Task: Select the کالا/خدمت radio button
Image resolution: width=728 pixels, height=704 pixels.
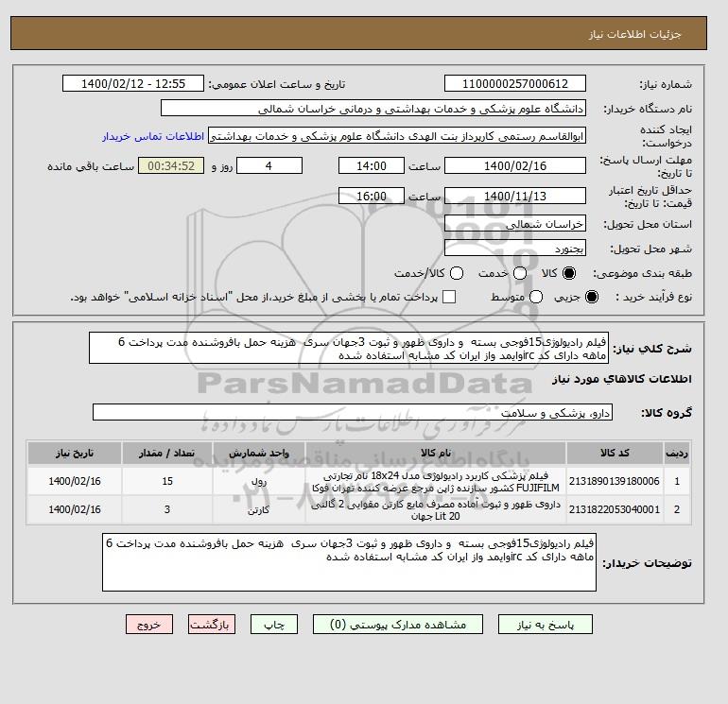Action: [457, 273]
